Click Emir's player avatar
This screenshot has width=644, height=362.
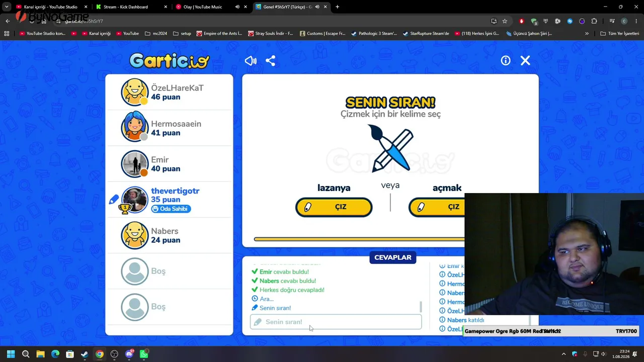tap(135, 164)
